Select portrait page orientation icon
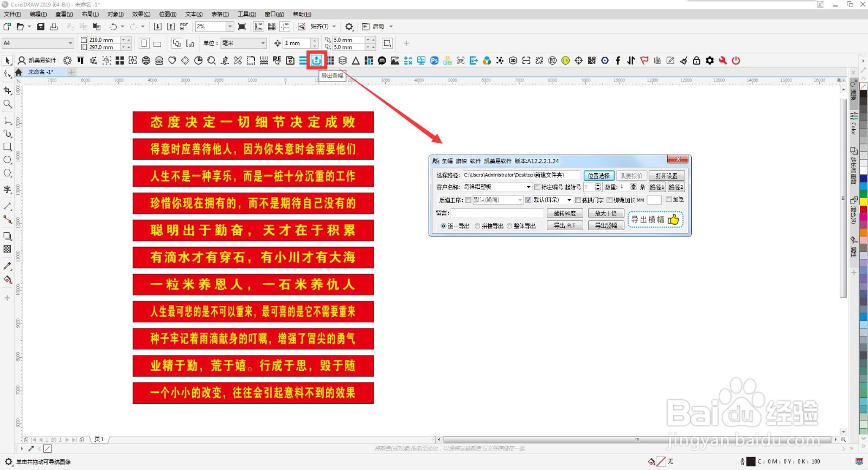868x470 pixels. point(144,43)
